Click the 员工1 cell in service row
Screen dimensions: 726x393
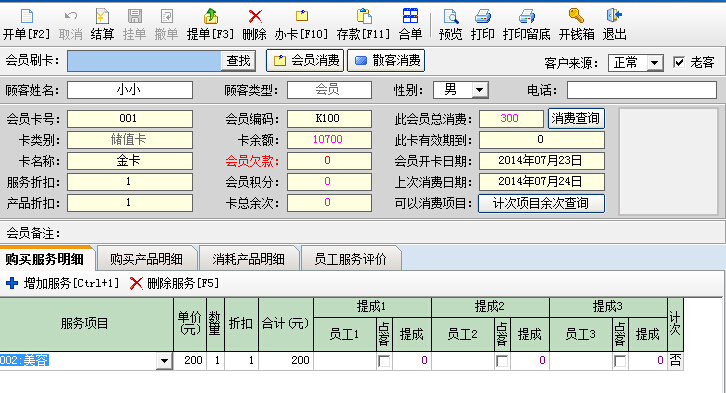coord(345,361)
